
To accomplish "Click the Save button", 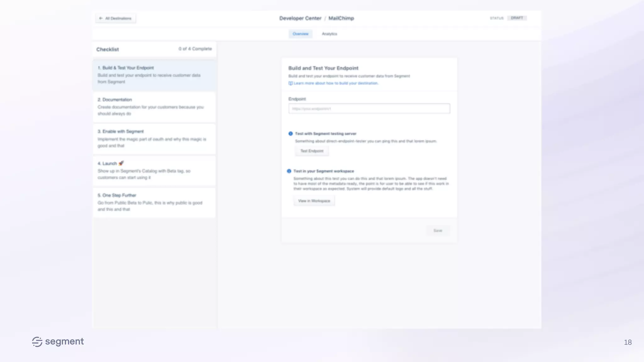I will pos(438,231).
